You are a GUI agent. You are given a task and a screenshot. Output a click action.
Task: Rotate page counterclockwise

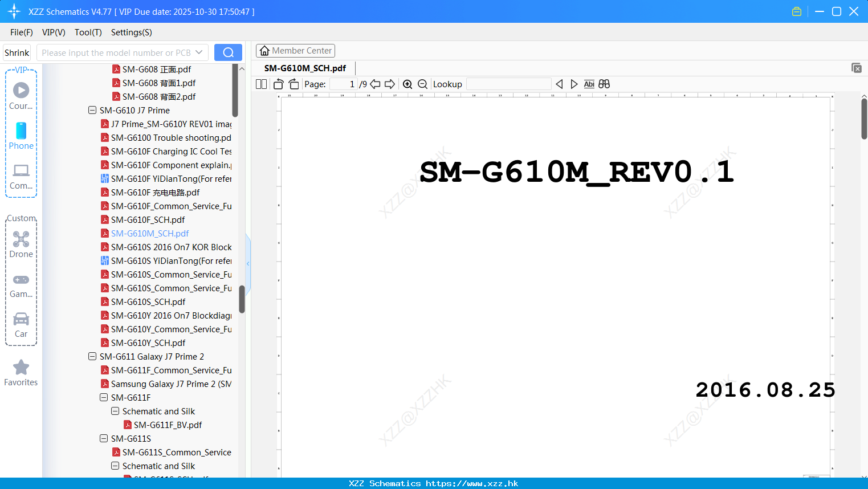(278, 84)
